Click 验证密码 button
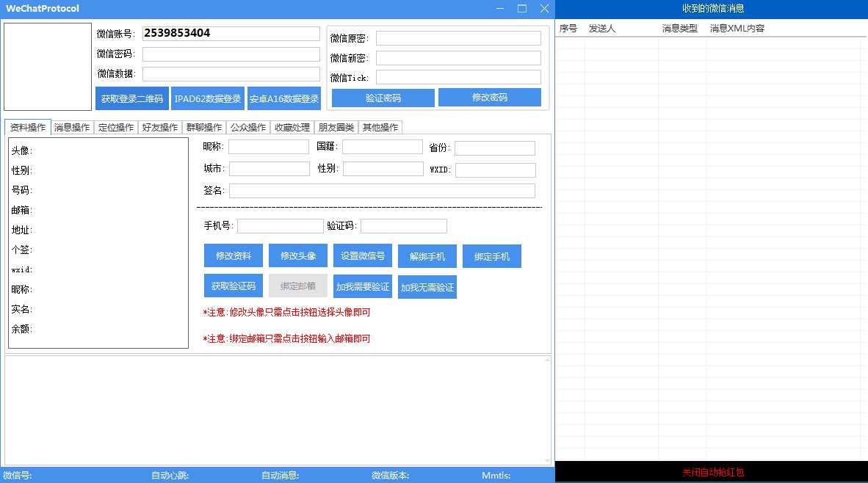The image size is (868, 483). pos(383,98)
